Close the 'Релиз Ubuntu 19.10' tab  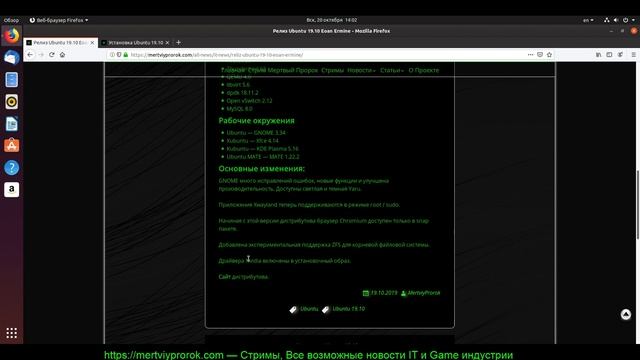[x=93, y=42]
